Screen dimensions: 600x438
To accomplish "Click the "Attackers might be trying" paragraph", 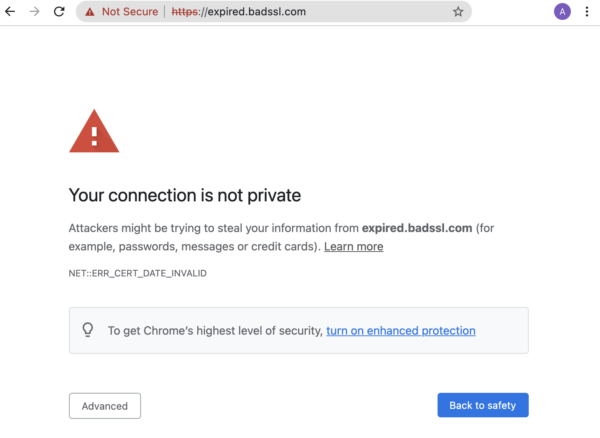I will click(x=210, y=228).
